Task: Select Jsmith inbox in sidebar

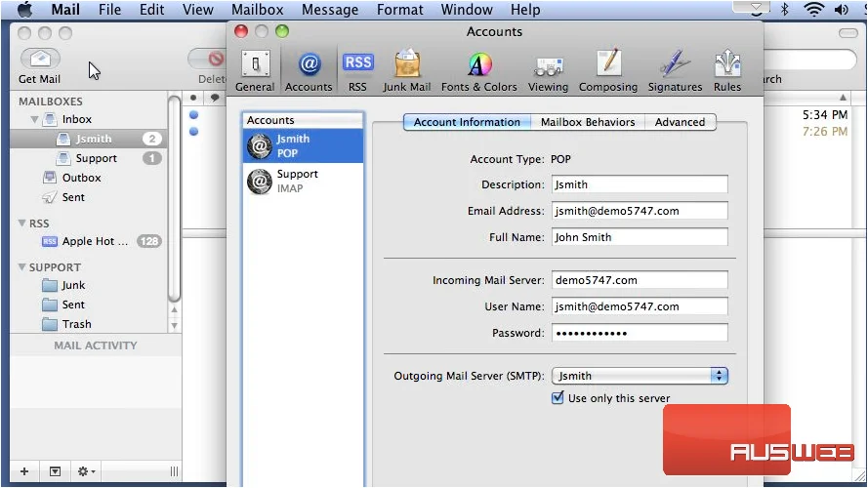Action: [89, 139]
